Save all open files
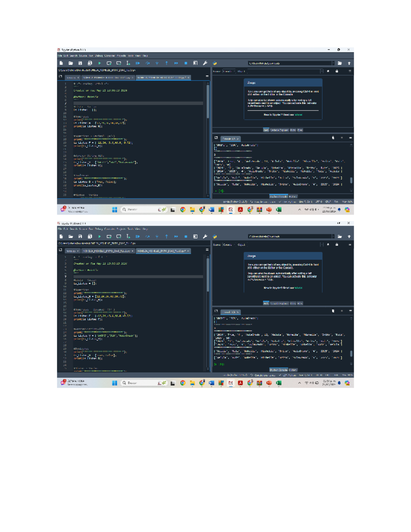Screen dimensions: 411x532 (89, 63)
